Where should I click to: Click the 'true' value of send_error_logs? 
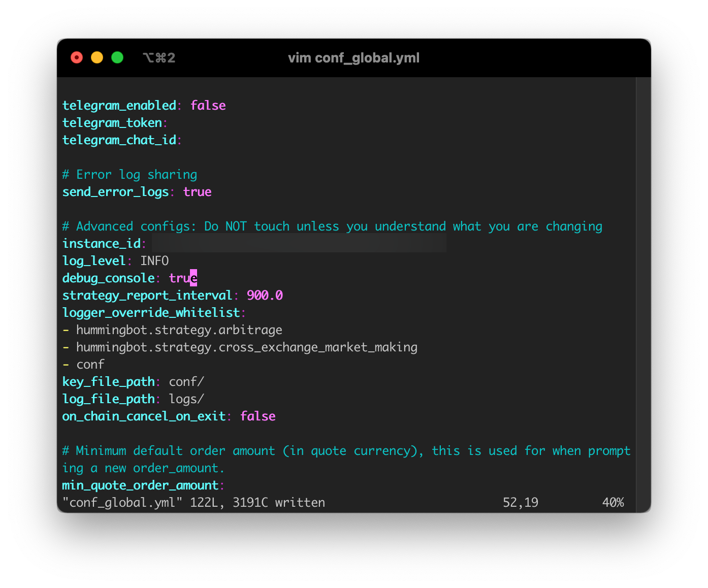(198, 192)
